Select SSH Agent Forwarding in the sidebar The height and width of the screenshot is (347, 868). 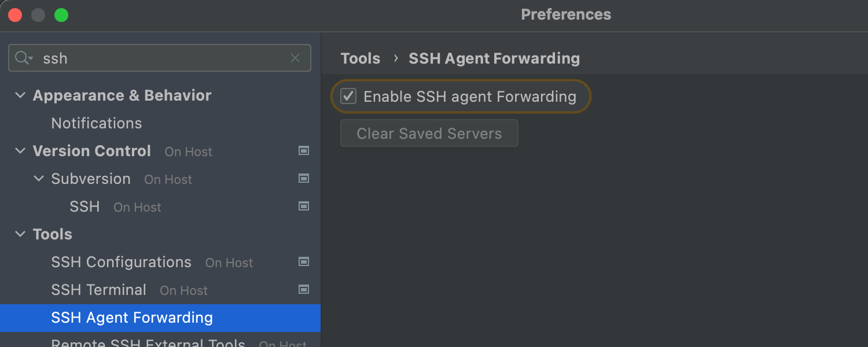(x=132, y=318)
